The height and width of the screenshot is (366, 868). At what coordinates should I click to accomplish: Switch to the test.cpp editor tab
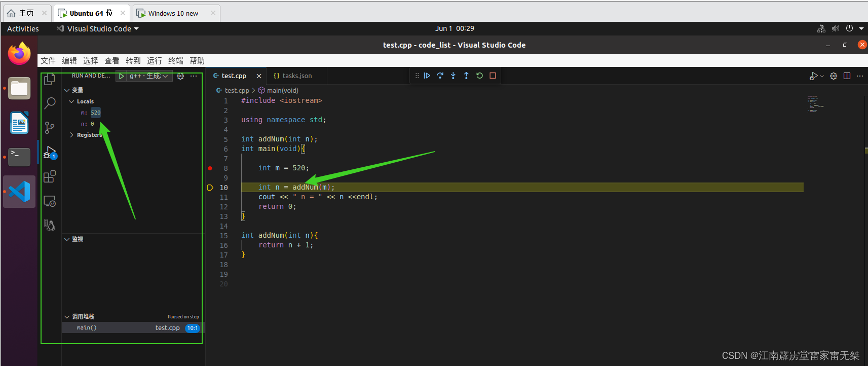pyautogui.click(x=234, y=76)
